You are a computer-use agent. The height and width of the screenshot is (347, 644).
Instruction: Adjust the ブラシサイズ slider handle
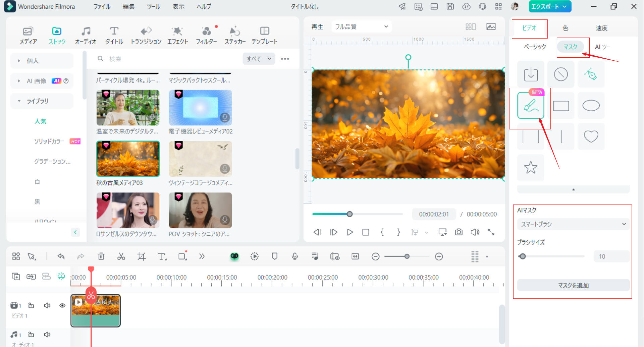[x=522, y=256]
